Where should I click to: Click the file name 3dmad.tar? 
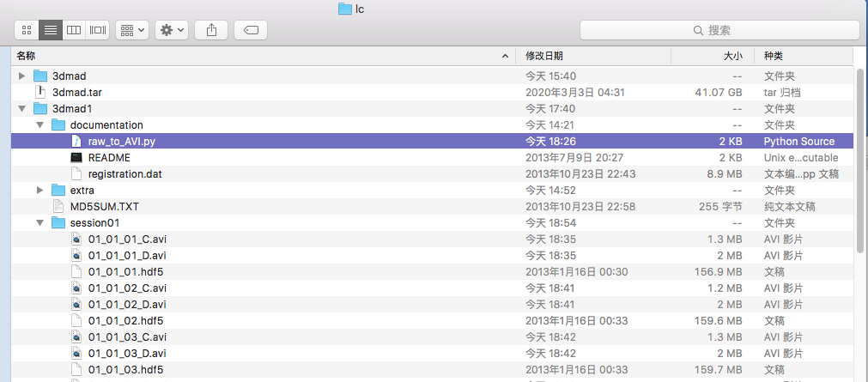click(x=77, y=93)
